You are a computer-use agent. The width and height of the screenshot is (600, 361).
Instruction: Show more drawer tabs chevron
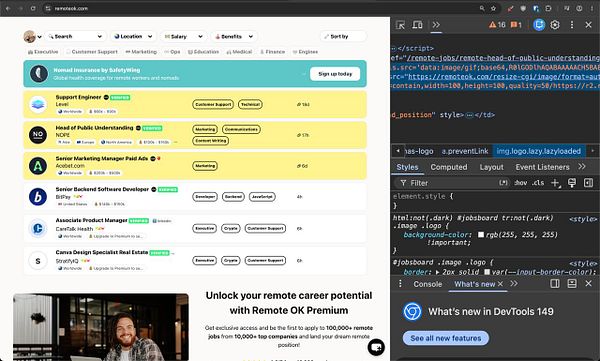pyautogui.click(x=514, y=284)
